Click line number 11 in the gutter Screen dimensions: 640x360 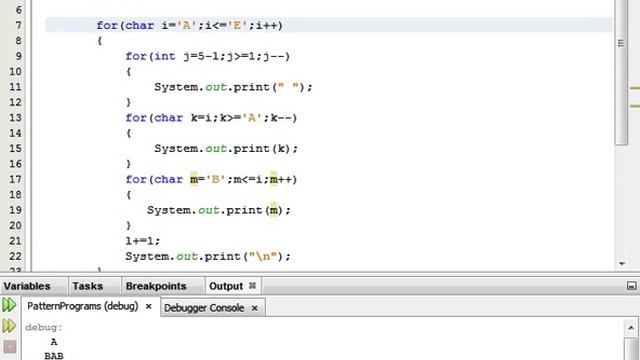(x=15, y=87)
